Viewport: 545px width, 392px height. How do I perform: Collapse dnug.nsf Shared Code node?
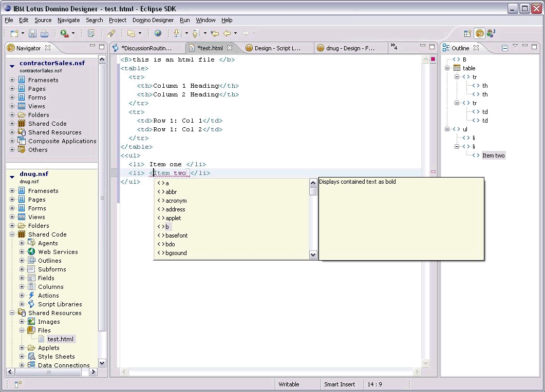point(12,234)
